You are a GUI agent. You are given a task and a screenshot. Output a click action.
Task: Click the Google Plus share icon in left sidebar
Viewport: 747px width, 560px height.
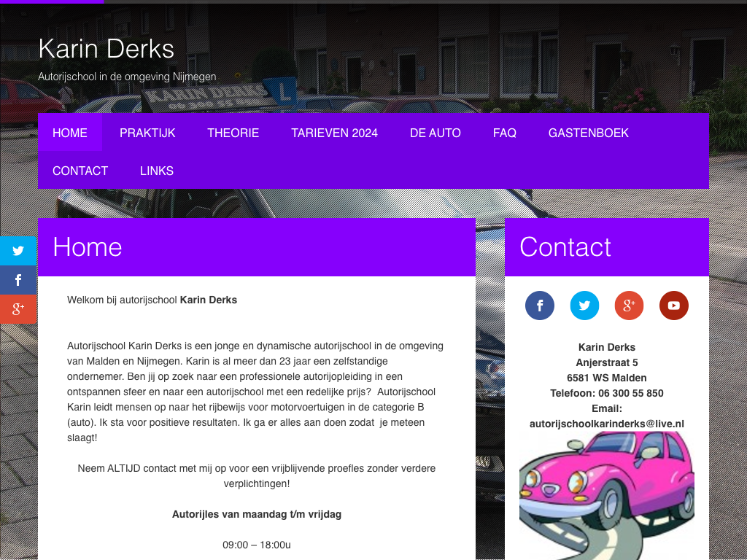pos(18,309)
